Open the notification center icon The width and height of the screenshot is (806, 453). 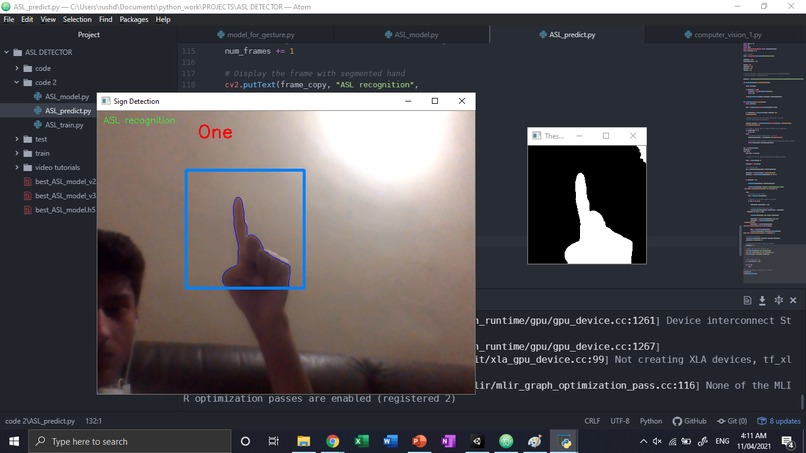click(787, 441)
